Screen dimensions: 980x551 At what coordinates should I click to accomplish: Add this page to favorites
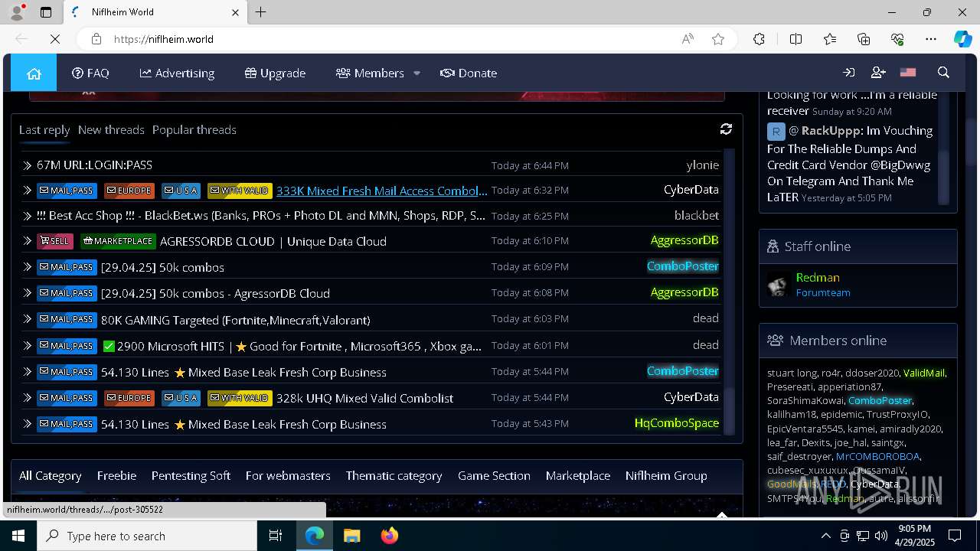click(718, 39)
